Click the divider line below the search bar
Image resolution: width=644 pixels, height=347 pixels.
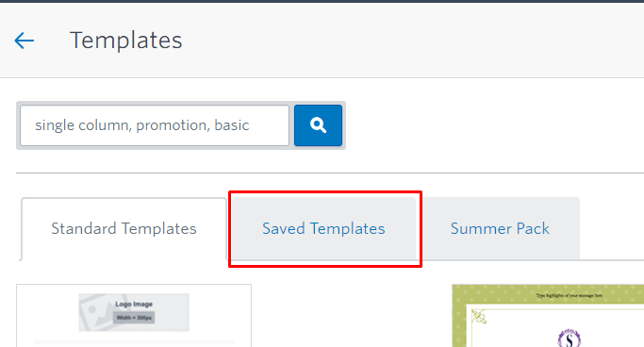(330, 173)
